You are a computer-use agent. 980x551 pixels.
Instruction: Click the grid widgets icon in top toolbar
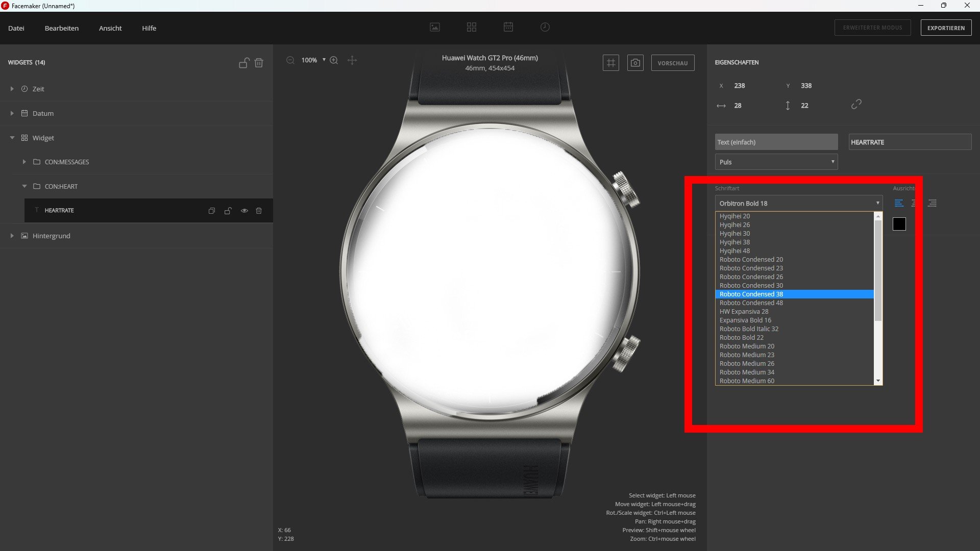pos(472,27)
